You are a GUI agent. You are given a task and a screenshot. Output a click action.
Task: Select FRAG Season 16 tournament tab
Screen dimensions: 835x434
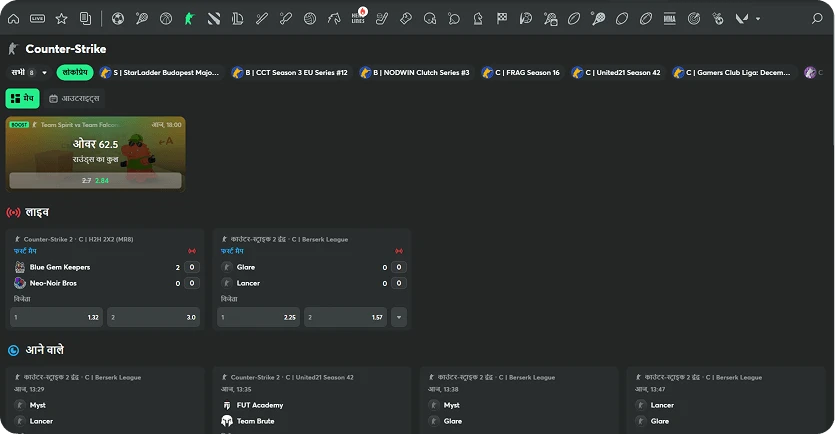(521, 72)
